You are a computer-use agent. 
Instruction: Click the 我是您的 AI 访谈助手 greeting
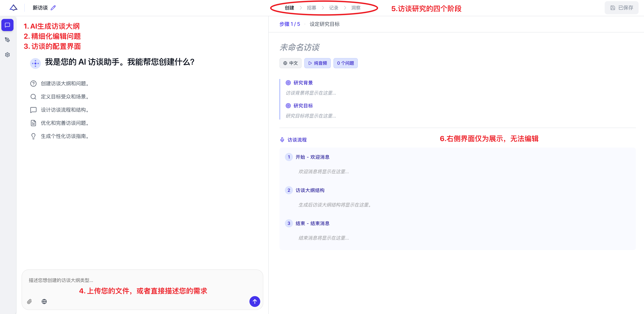[120, 62]
